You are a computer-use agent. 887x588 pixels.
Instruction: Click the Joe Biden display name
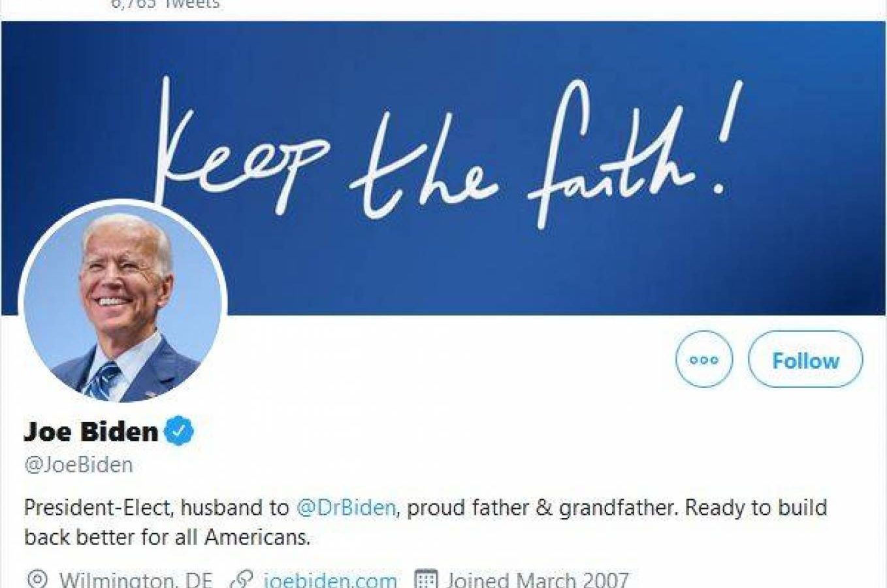pyautogui.click(x=91, y=431)
